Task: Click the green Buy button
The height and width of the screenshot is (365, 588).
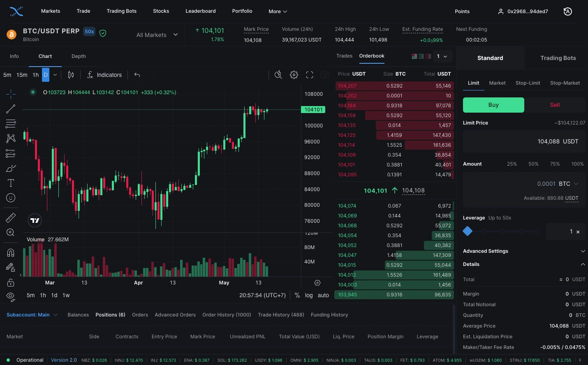Action: click(493, 105)
